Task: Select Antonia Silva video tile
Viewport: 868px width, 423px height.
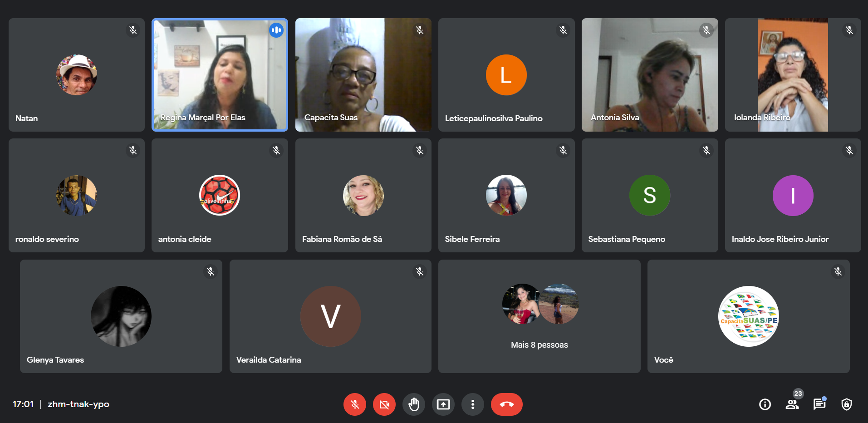Action: pos(650,75)
